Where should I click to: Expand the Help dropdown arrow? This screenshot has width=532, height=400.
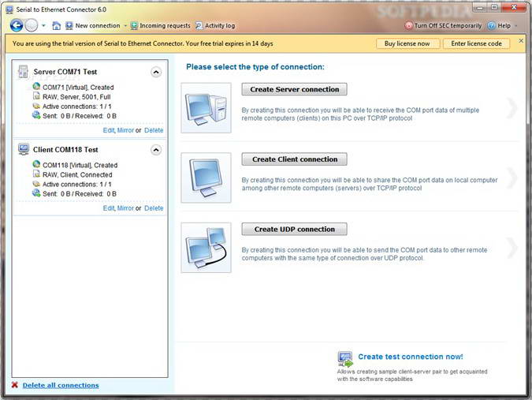(516, 25)
